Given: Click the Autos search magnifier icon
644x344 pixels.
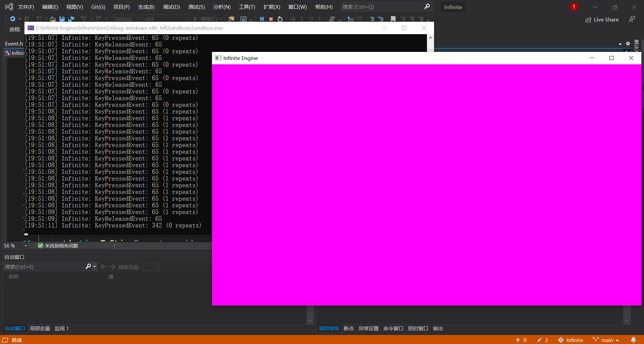Looking at the screenshot, I should click(88, 267).
